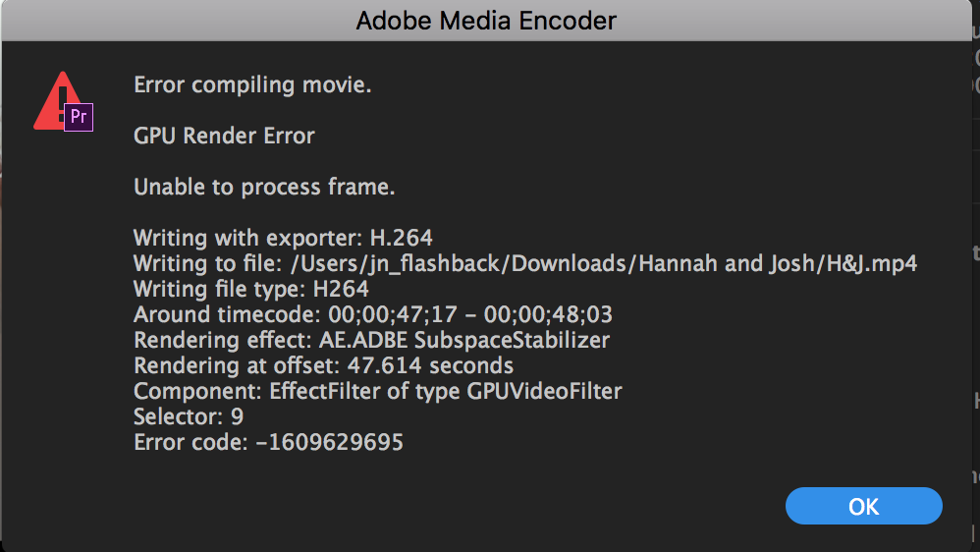Click the 'Writing file type: H264' line

point(251,289)
